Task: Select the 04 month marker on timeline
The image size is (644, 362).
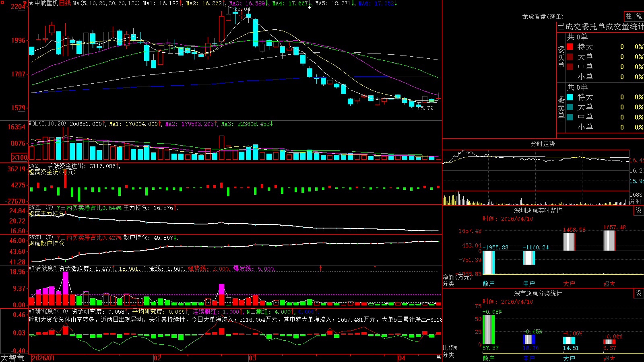Action: pos(401,358)
